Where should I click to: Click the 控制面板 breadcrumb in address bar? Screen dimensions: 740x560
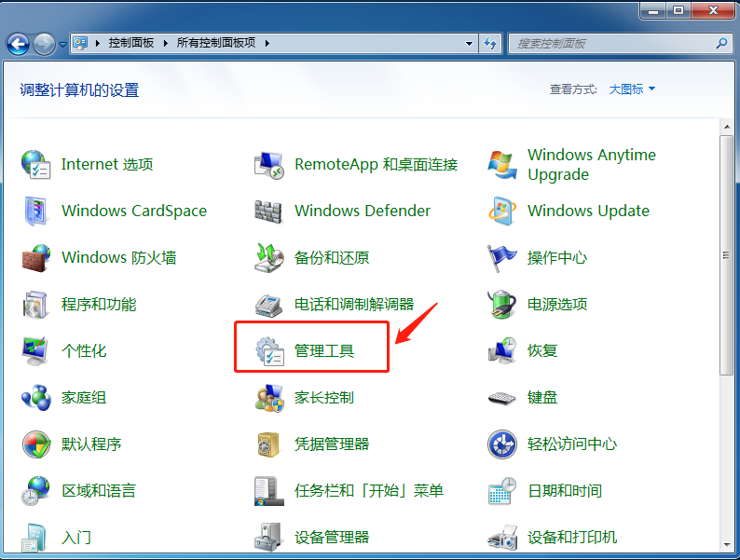pyautogui.click(x=130, y=43)
